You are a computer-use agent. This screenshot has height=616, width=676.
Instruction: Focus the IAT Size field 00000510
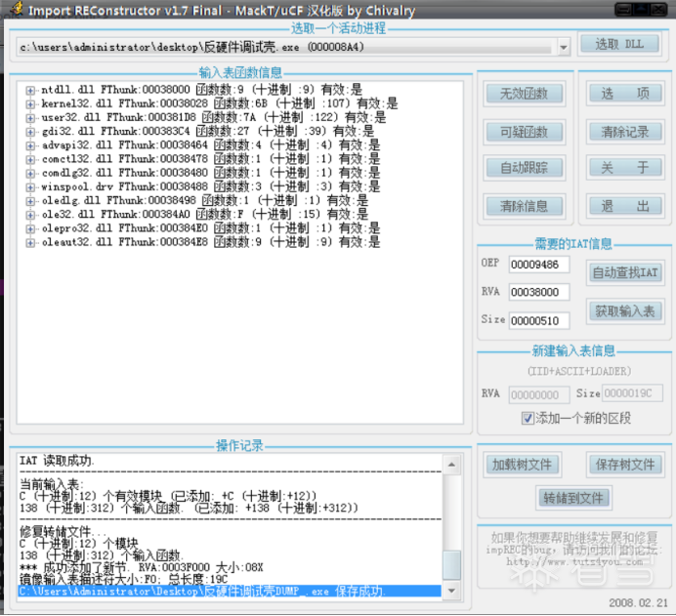tap(539, 320)
